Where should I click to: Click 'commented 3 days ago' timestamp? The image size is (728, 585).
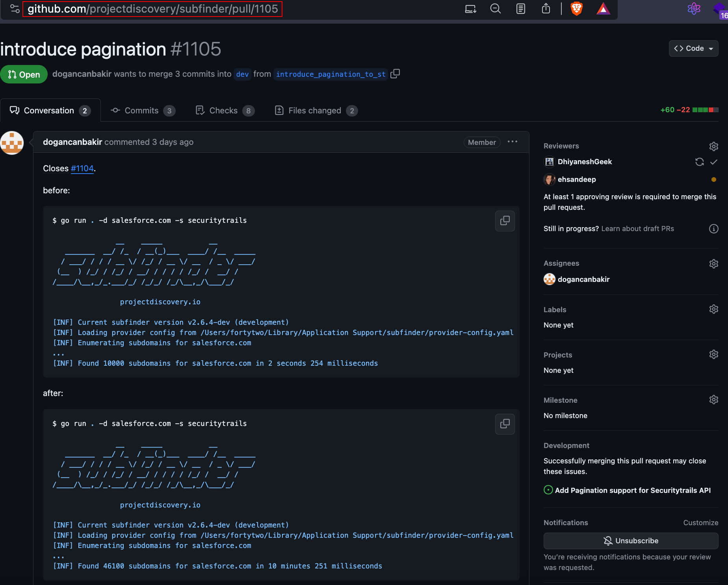point(149,142)
